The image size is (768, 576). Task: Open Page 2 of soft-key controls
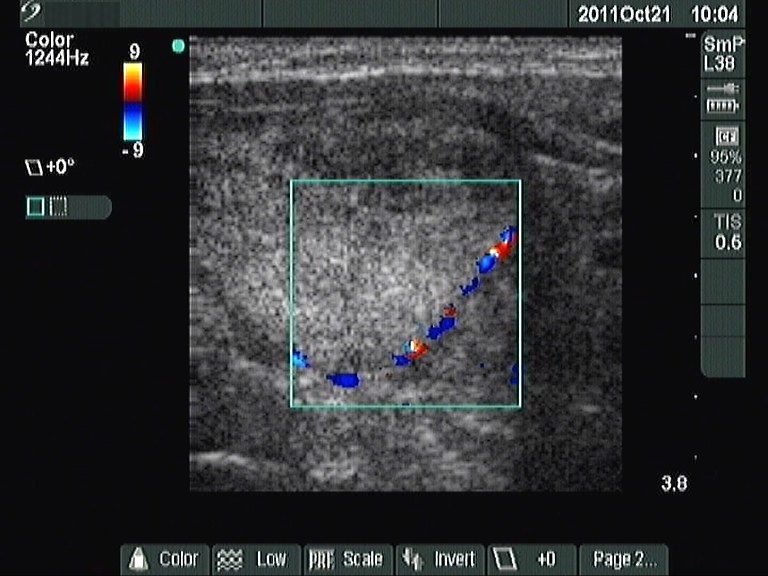pyautogui.click(x=624, y=559)
